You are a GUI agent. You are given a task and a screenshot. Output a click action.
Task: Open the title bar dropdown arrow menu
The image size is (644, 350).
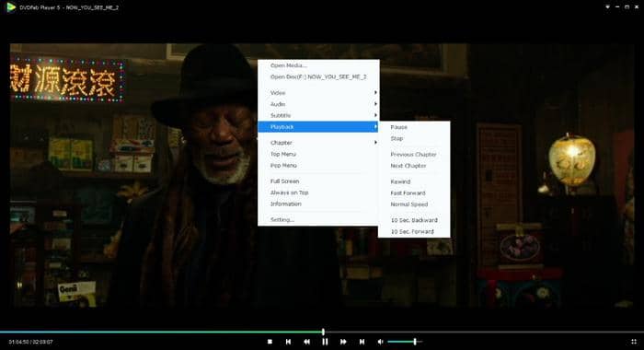tap(607, 7)
